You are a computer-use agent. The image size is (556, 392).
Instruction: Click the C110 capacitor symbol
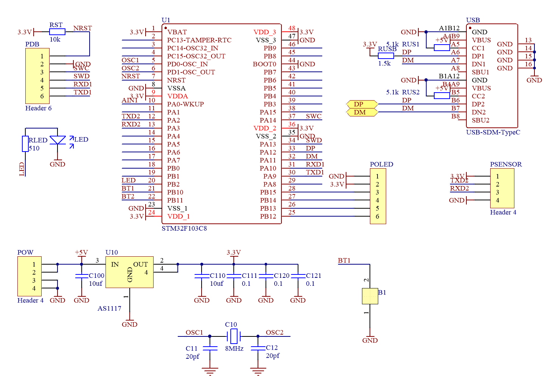(202, 276)
